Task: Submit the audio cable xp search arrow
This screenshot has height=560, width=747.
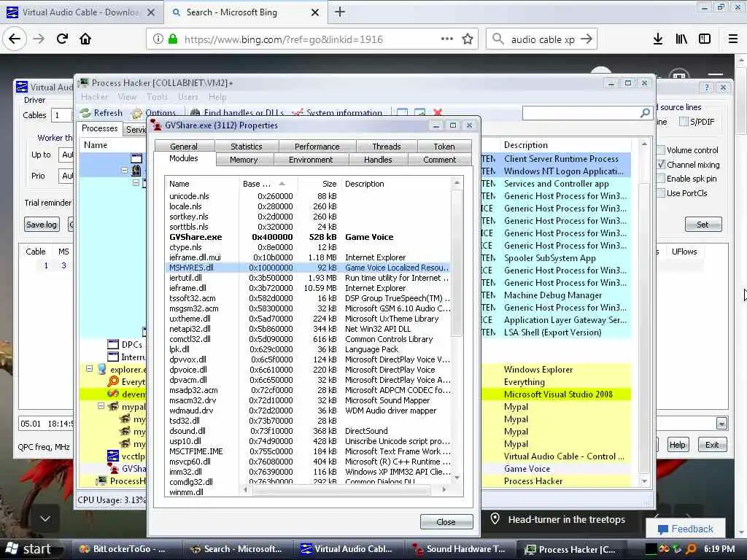Action: [x=587, y=39]
